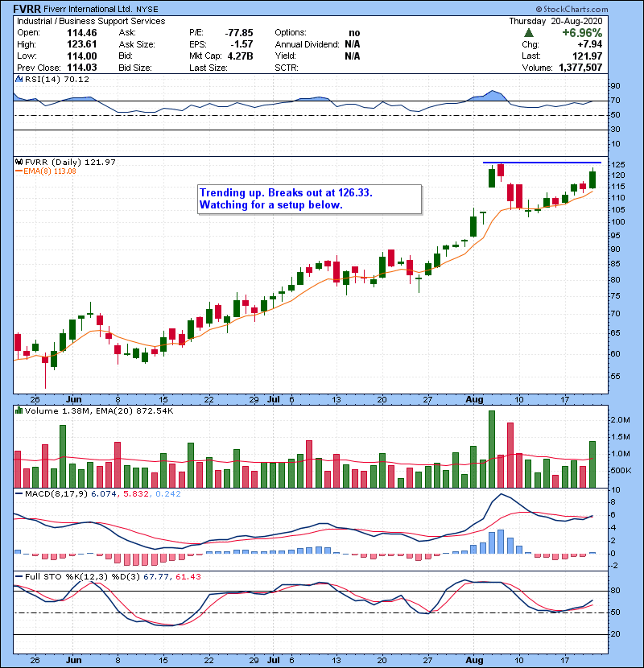Viewport: 644px width, 668px height.
Task: Click the company name Fiverr International Ltd.
Action: coord(89,9)
